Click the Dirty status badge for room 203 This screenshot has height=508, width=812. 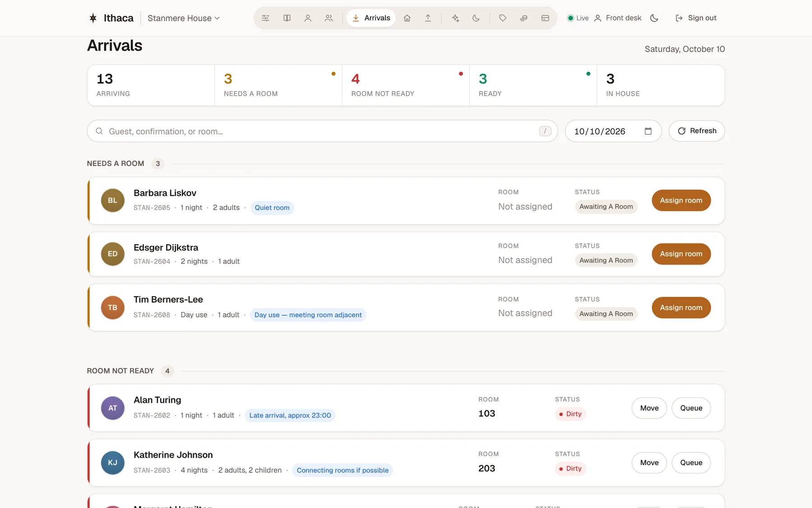pos(570,469)
